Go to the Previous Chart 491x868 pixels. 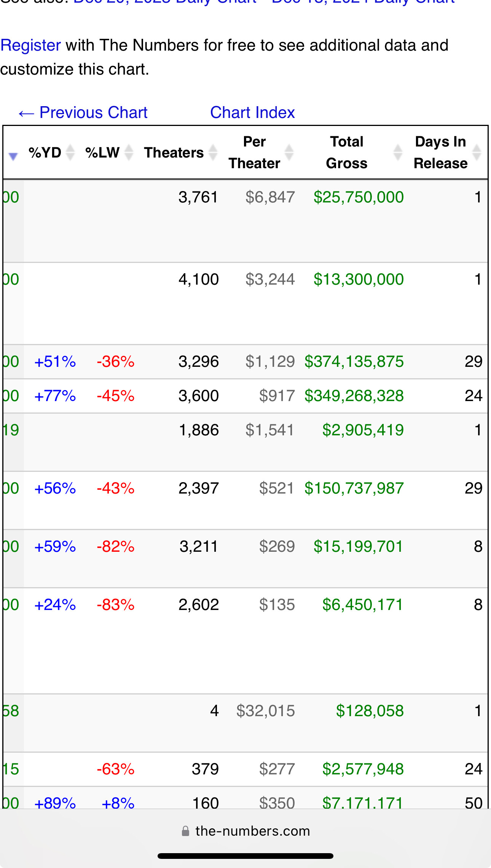pyautogui.click(x=83, y=113)
